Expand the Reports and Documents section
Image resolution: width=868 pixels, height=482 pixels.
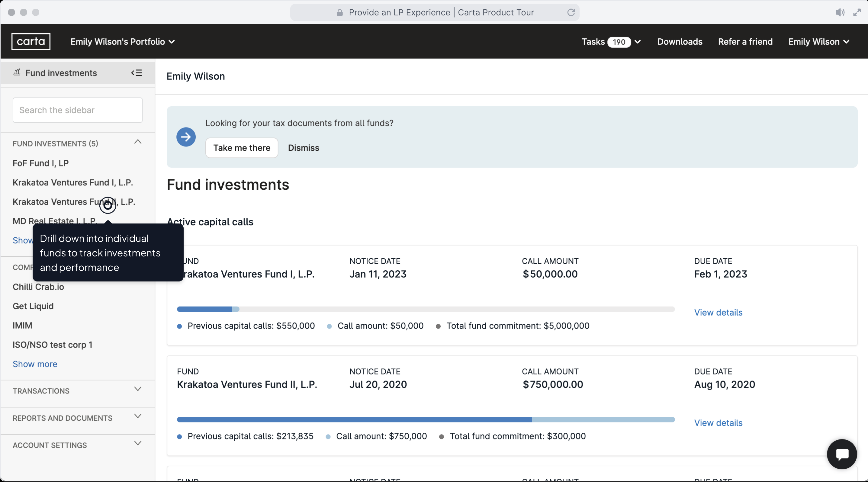[x=137, y=416]
